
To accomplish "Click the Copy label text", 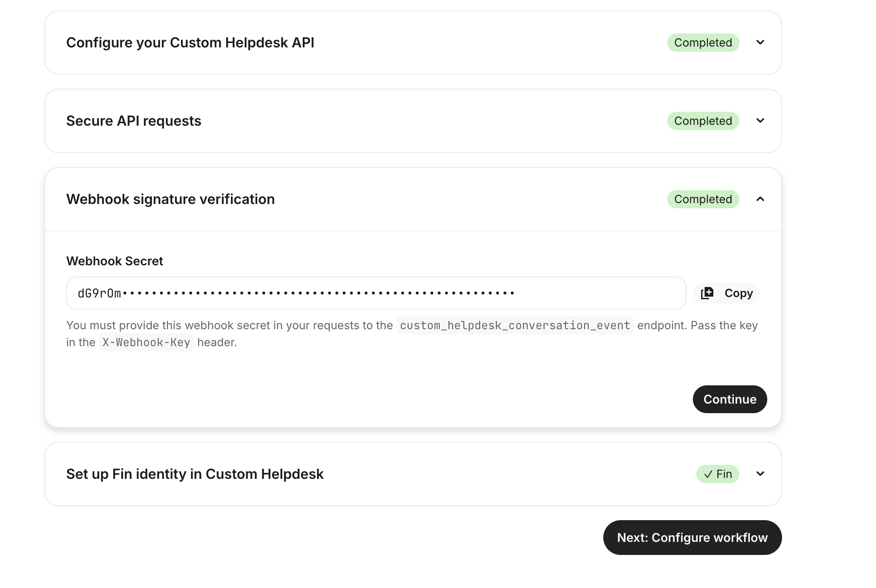I will [739, 293].
